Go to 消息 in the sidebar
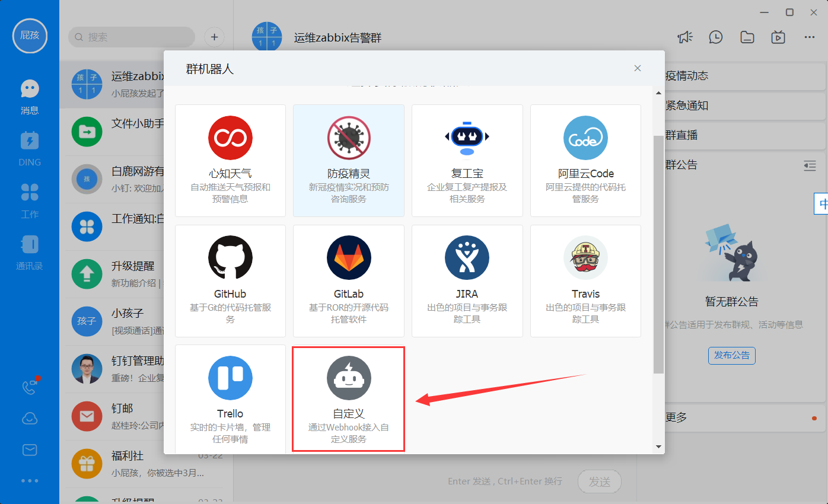Image resolution: width=828 pixels, height=504 pixels. click(x=30, y=97)
